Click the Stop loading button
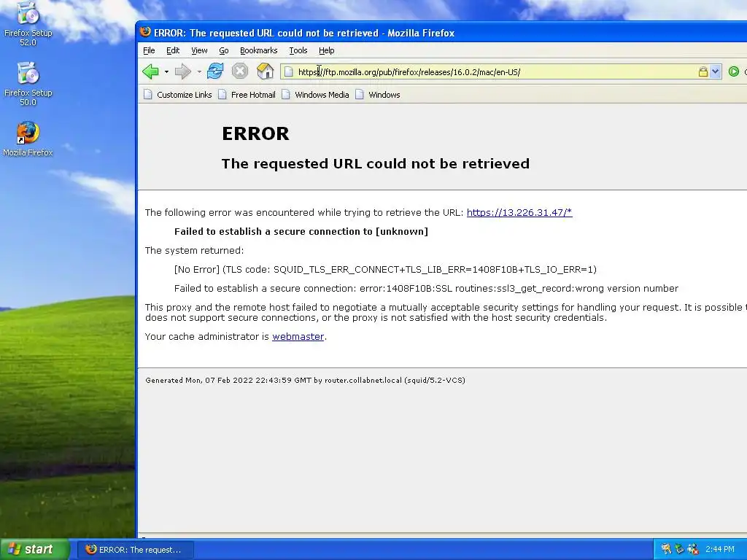The width and height of the screenshot is (747, 560). coord(240,71)
